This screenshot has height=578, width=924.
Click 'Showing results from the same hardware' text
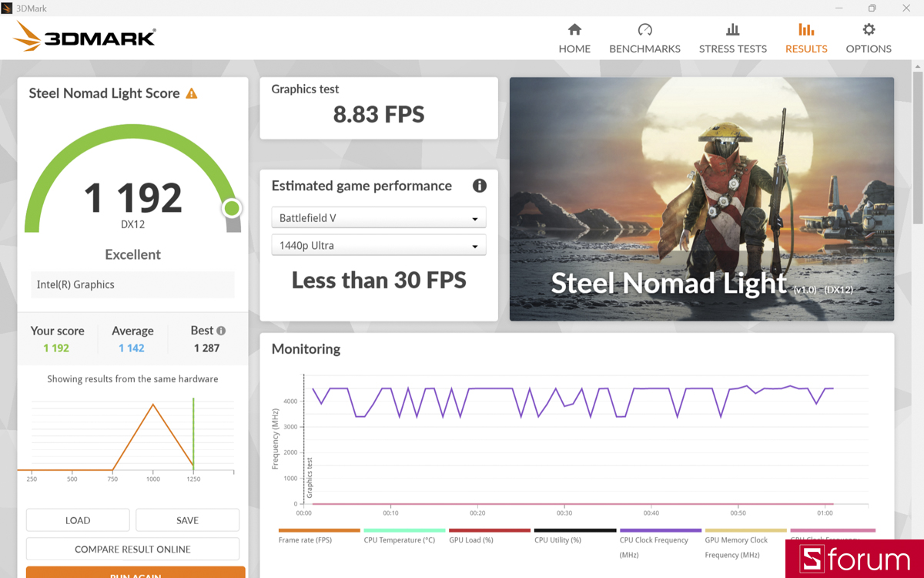coord(132,379)
